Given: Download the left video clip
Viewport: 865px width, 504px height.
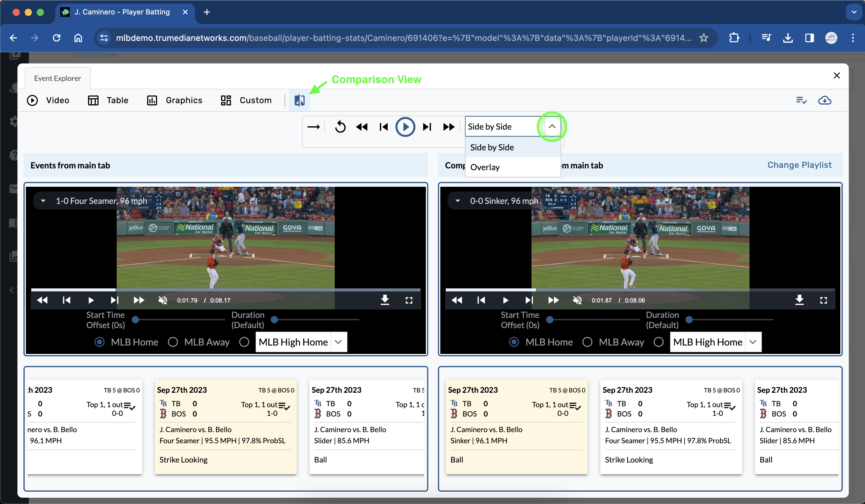Looking at the screenshot, I should pos(385,300).
